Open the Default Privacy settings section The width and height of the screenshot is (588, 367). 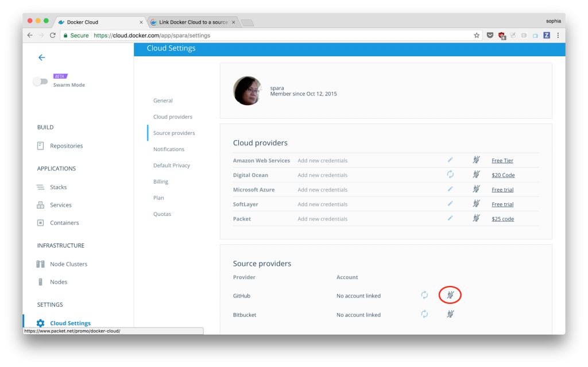click(x=171, y=165)
